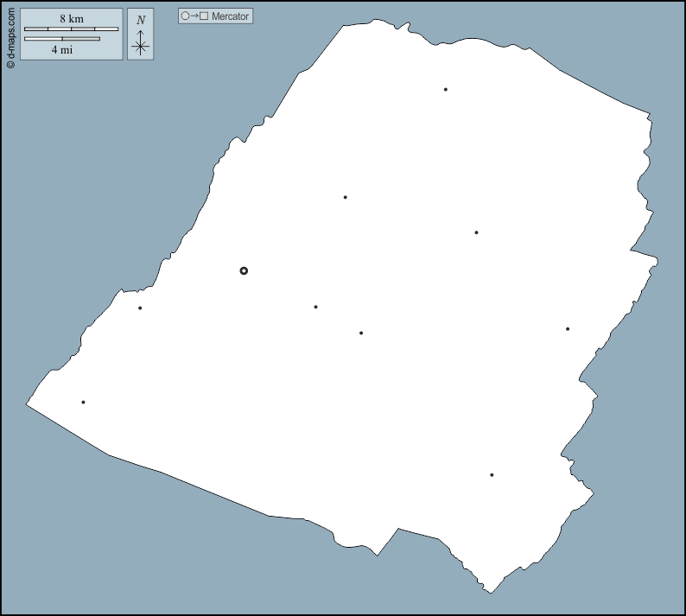Image resolution: width=686 pixels, height=616 pixels.
Task: Click the city dot southwest of the capital ring
Action: (x=140, y=308)
